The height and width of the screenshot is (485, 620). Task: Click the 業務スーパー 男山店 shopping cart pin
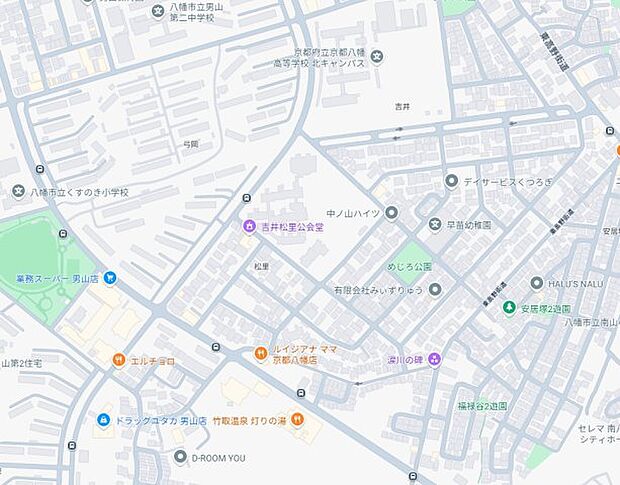coord(110,278)
